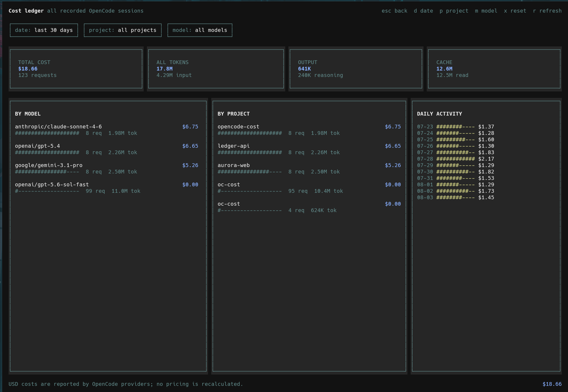Screen dimensions: 568x392
Task: Select the CACHE summary card
Action: click(494, 69)
